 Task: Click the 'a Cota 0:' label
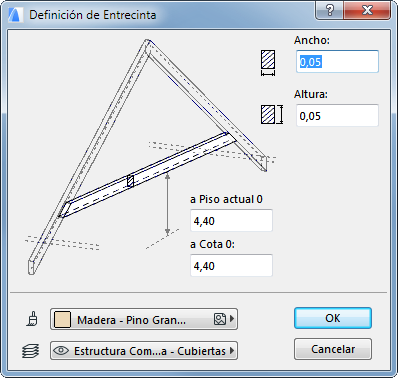(x=212, y=244)
